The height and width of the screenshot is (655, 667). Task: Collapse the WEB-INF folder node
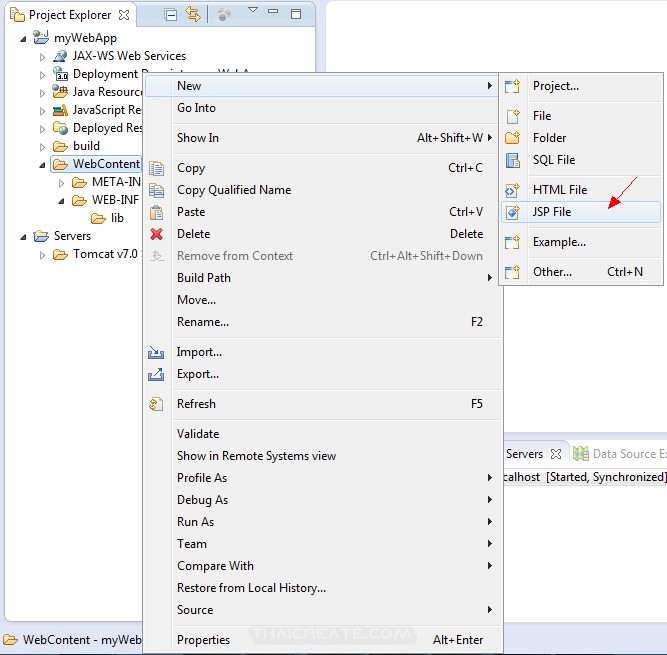(61, 201)
